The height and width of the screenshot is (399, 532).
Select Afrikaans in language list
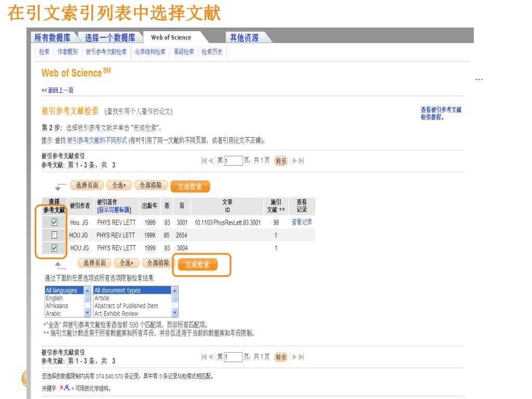64,305
